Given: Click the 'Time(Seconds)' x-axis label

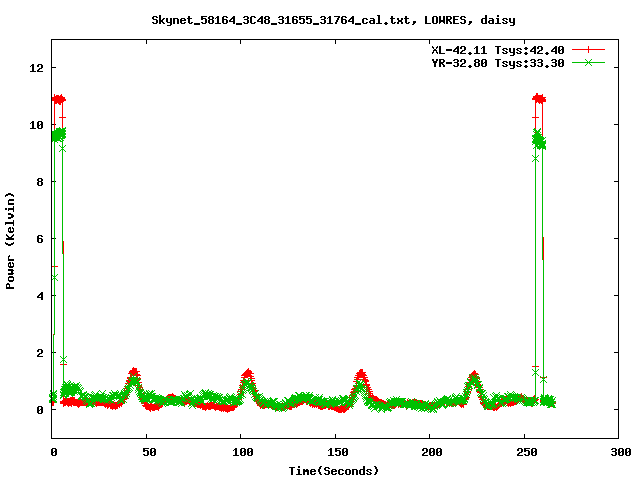Looking at the screenshot, I should pyautogui.click(x=333, y=471).
